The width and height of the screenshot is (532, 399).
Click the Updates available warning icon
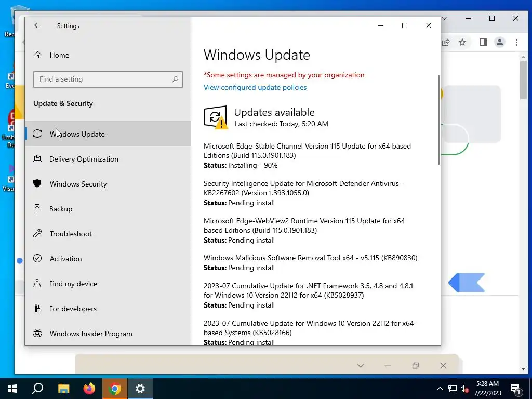216,117
